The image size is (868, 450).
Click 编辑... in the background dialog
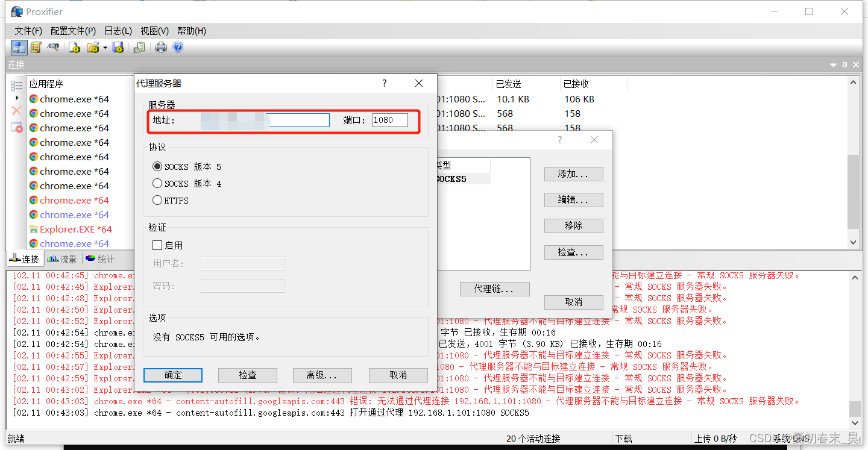573,199
